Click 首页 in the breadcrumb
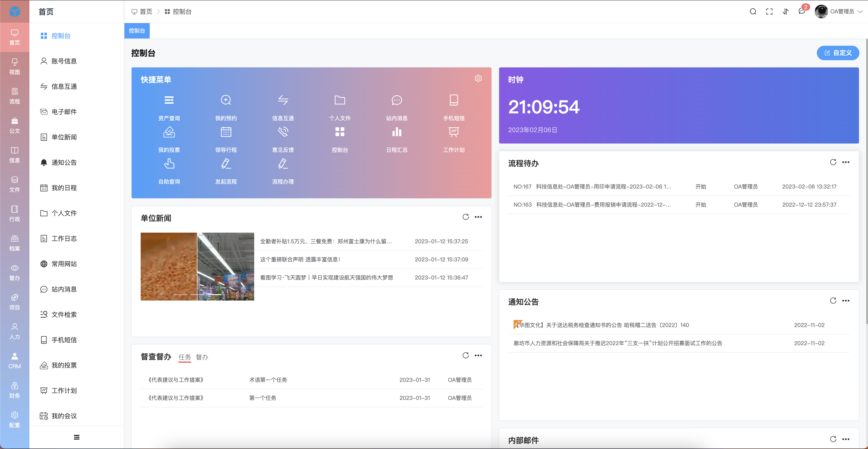Screen dimensions: 868x449 click(142, 12)
